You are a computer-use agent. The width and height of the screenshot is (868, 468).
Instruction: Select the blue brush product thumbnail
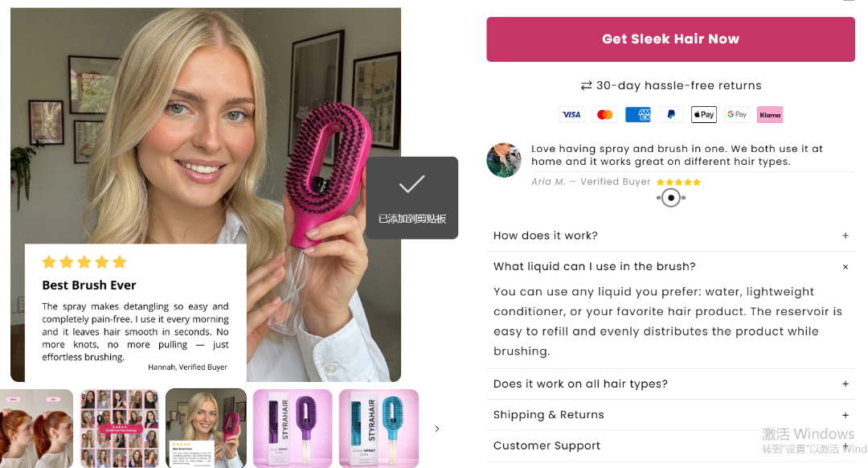tap(379, 429)
